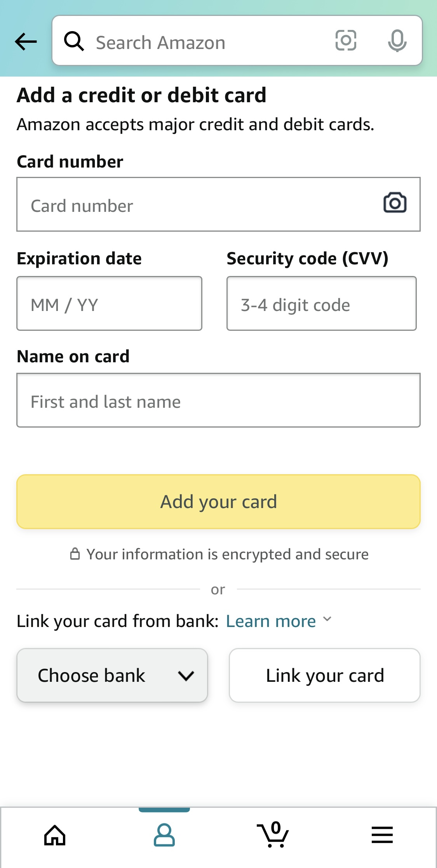Image resolution: width=437 pixels, height=868 pixels.
Task: Focus the Search Amazon box
Action: coord(210,42)
